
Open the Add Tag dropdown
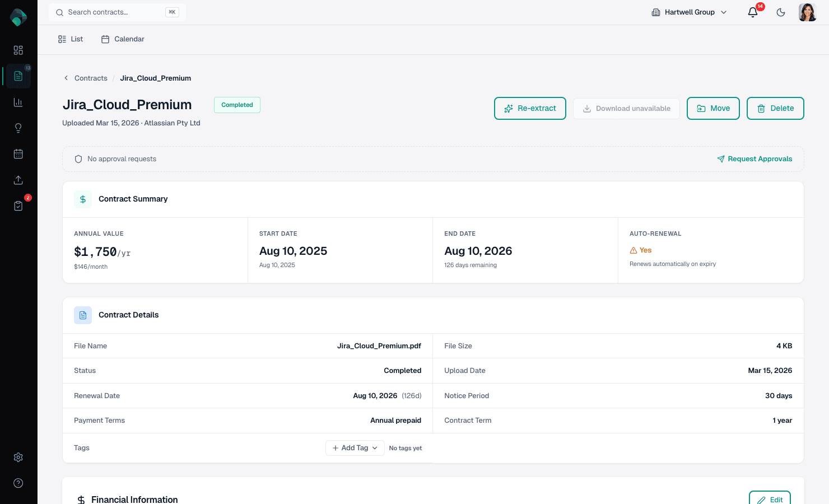[x=355, y=447]
